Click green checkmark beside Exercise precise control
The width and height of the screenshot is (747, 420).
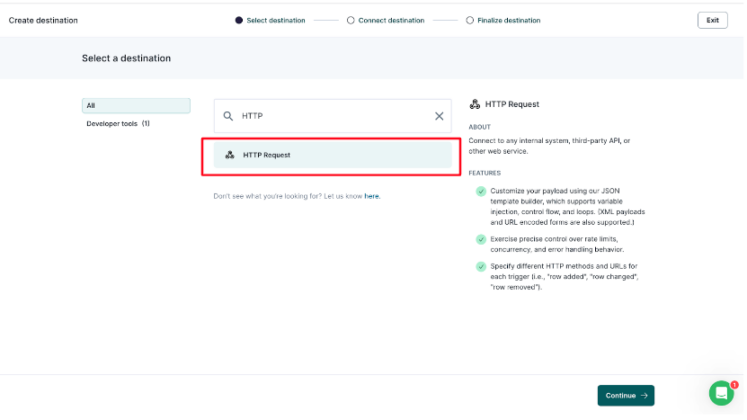click(481, 239)
